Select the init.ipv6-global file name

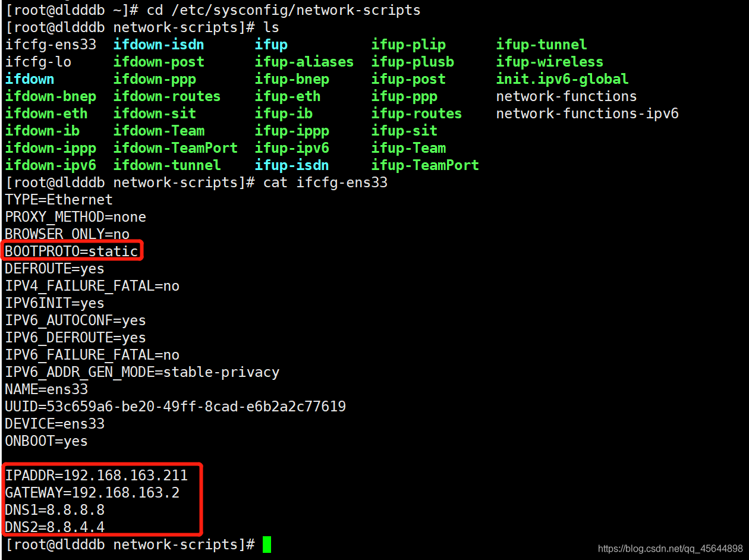click(x=562, y=79)
